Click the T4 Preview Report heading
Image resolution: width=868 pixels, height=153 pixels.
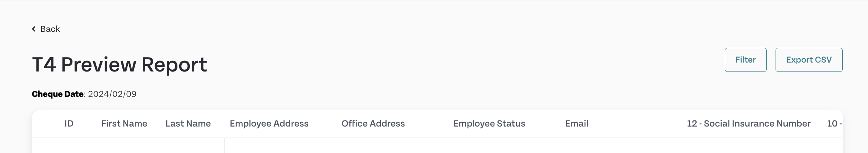pos(120,65)
